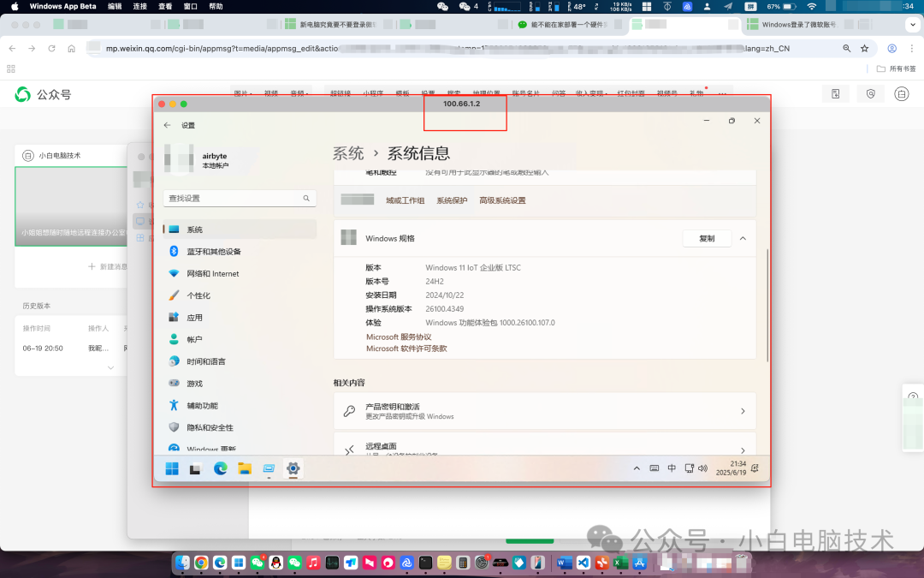Copy Windows specifications with 复制 button
This screenshot has height=578, width=924.
coord(708,238)
